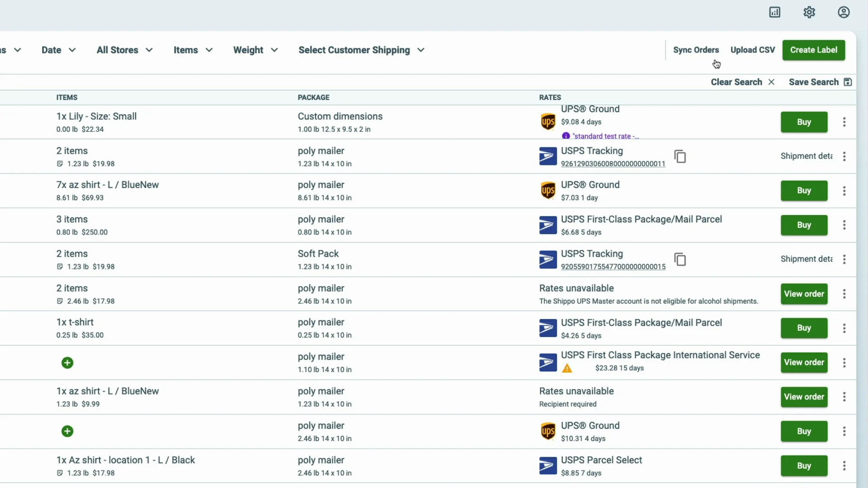
Task: Buy the USPS First-Class $4.26 rate
Action: coord(804,328)
